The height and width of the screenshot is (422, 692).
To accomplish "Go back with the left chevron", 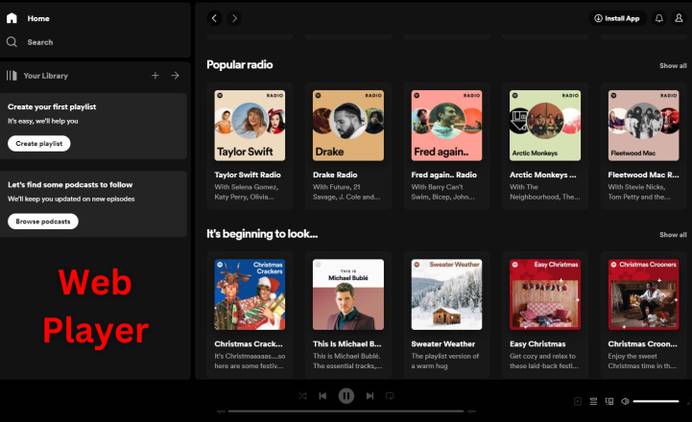I will 214,18.
